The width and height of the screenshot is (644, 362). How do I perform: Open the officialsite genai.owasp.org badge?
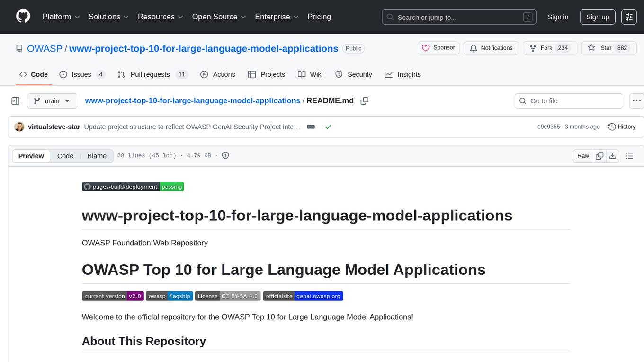[303, 296]
